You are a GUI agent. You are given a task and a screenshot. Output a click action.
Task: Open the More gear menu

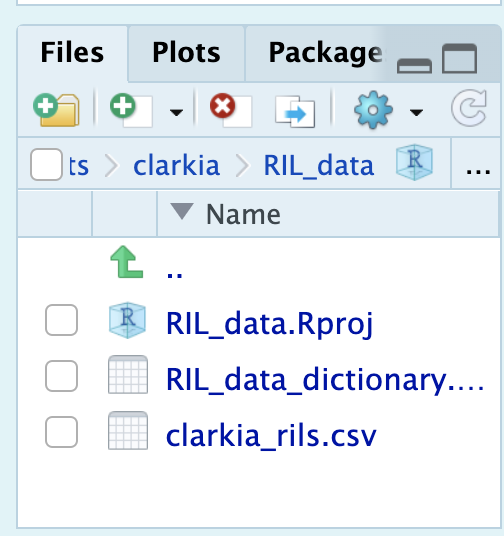tap(373, 110)
